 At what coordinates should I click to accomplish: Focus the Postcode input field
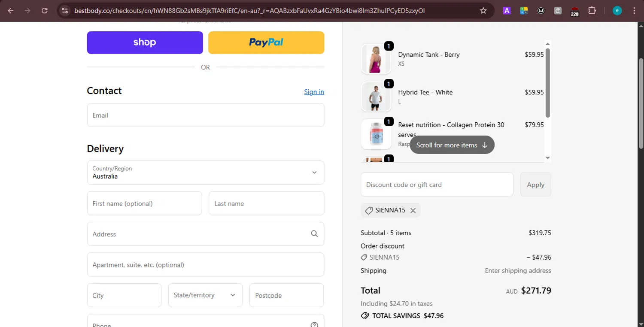286,295
